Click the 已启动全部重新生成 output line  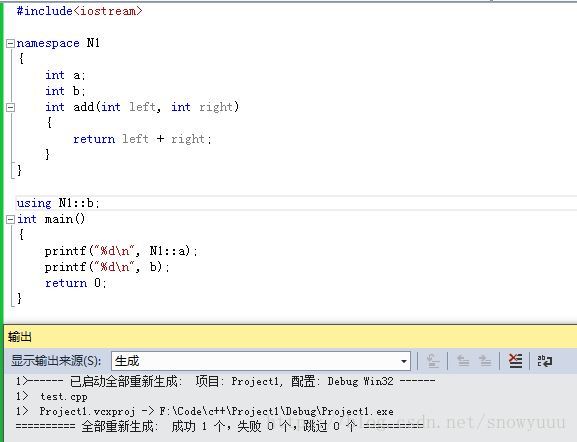tap(225, 381)
